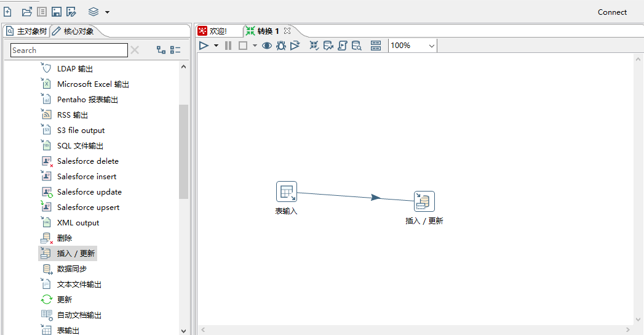Select the SQL 文件输出 step
The image size is (644, 335).
[x=72, y=146]
